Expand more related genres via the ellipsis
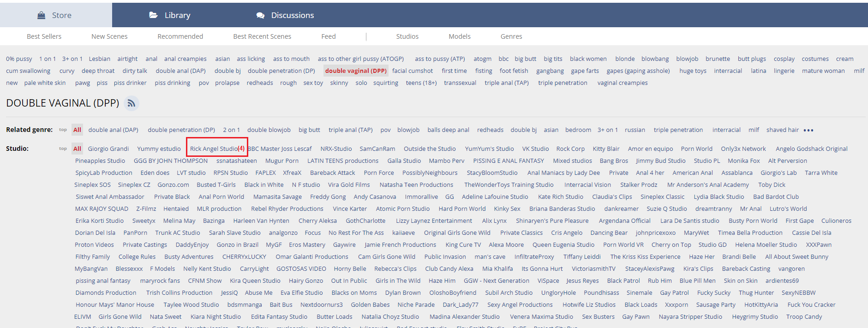This screenshot has height=328, width=868. click(x=808, y=131)
